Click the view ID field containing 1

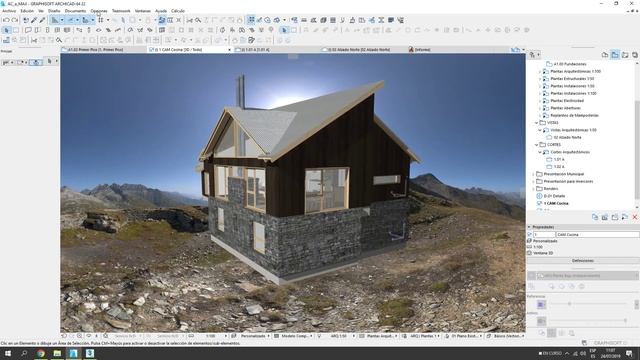coord(544,235)
